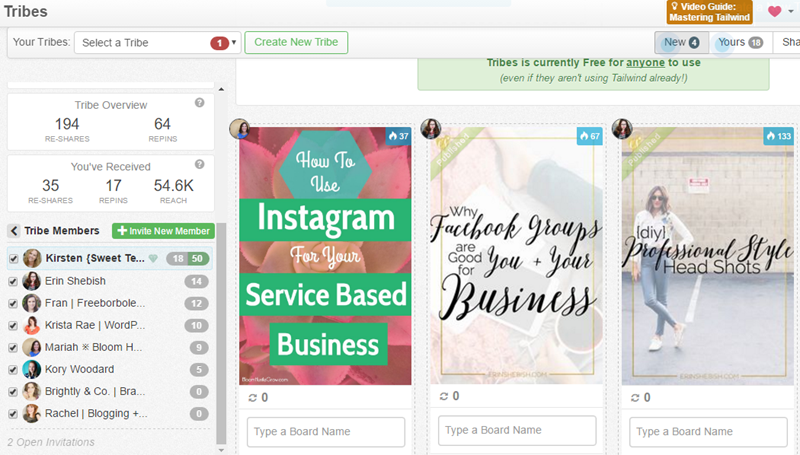Click Kory Woodard's avatar in member list

point(32,369)
